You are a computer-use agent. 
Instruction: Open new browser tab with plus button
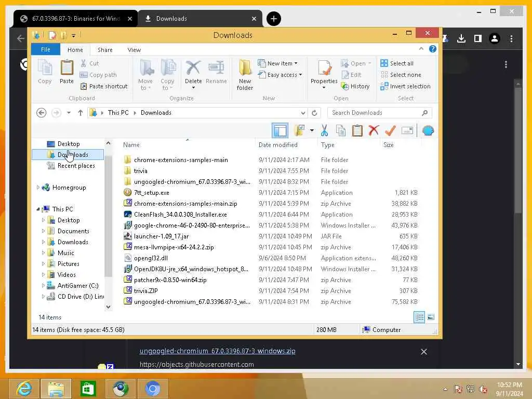pos(273,19)
